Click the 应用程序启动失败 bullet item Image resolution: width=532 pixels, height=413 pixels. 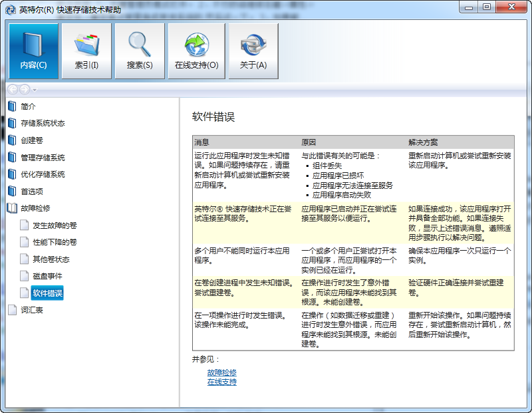342,195
